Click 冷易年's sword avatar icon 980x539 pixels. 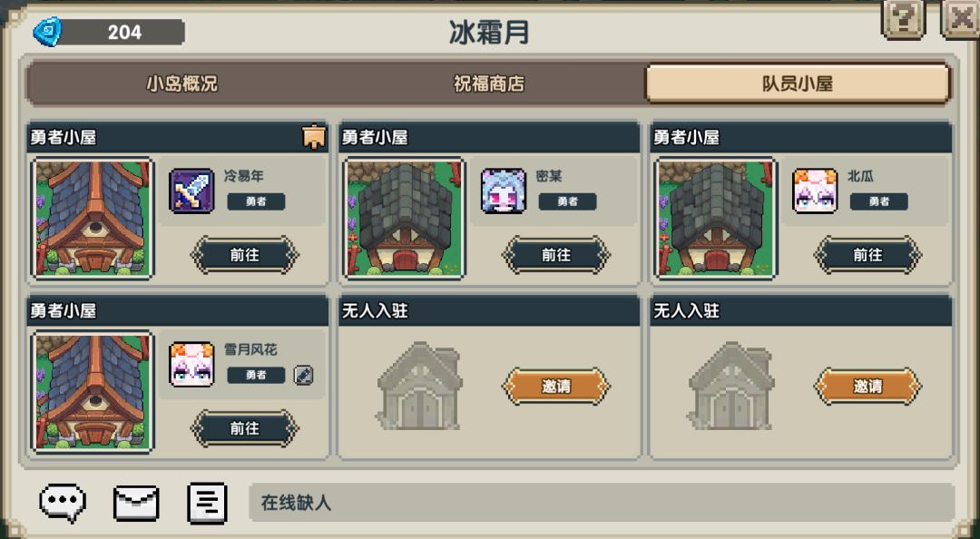pos(191,191)
